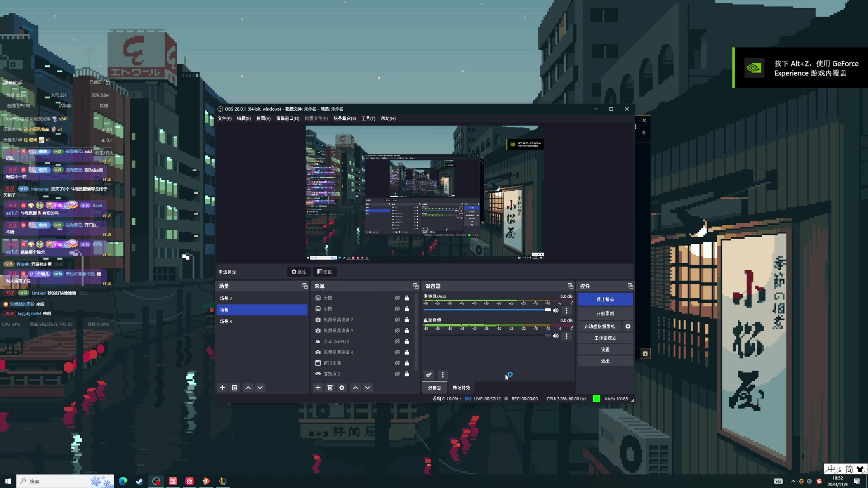This screenshot has height=488, width=868.
Task: Click 启动虚拟摄像机 button
Action: point(599,326)
